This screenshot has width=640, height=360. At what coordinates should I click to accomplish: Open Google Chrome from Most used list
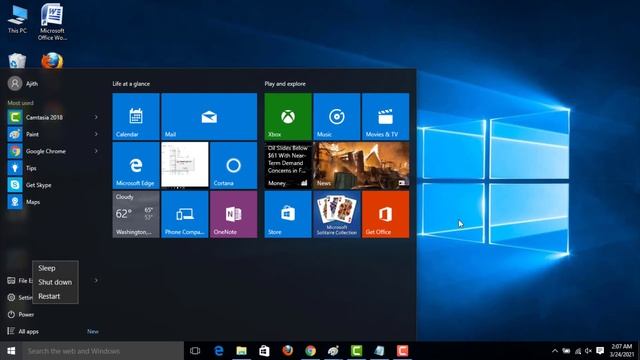(x=53, y=151)
